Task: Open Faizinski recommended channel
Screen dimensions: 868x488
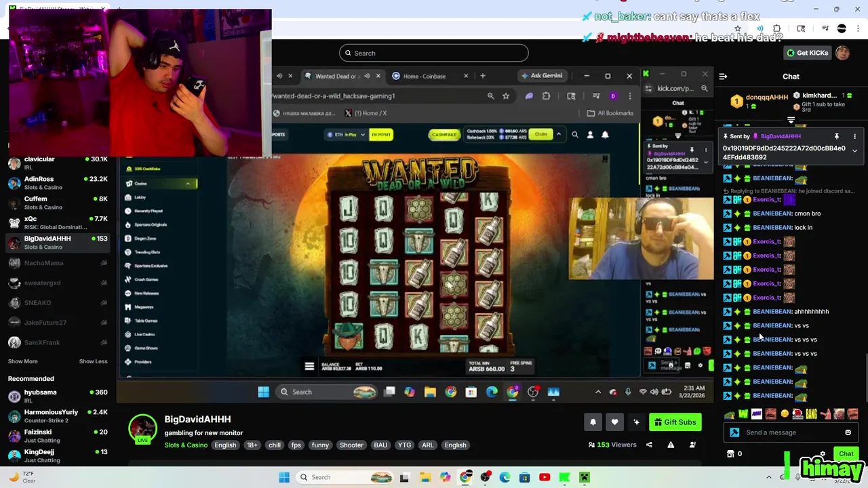Action: [58, 436]
